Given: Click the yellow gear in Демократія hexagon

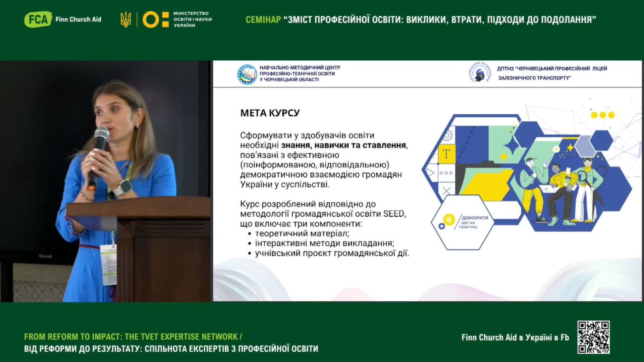Looking at the screenshot, I should tap(448, 220).
